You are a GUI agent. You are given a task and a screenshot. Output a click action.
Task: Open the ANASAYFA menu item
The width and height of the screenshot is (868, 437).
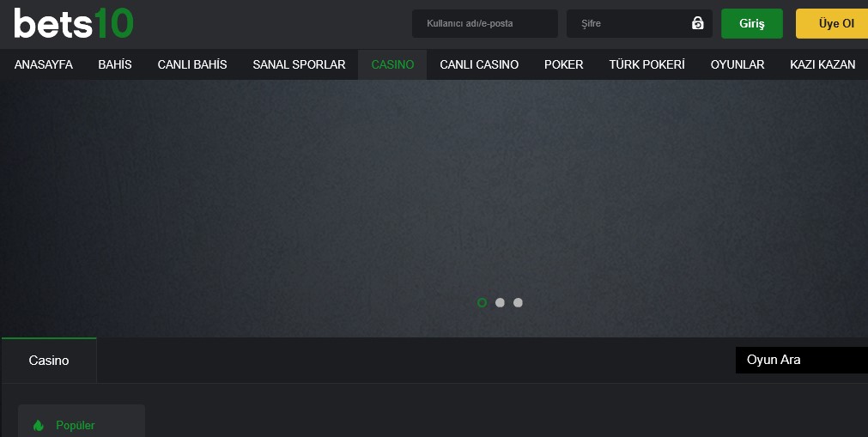(43, 64)
